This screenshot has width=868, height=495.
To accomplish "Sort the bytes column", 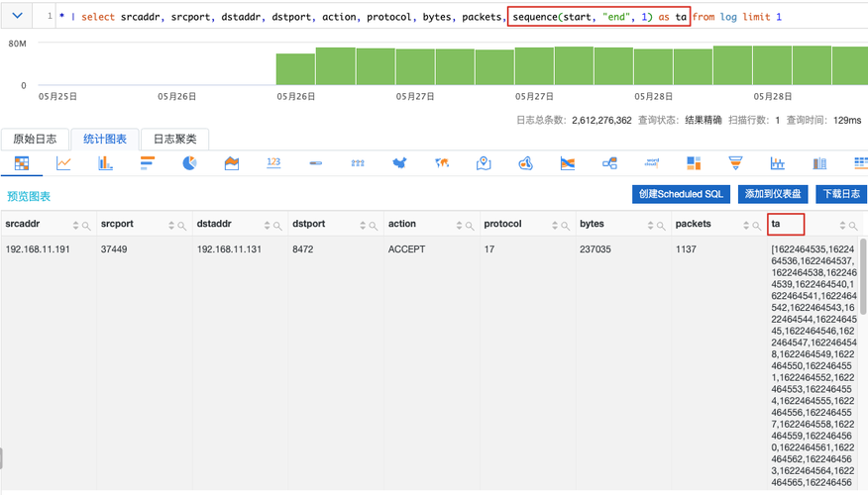I will (650, 226).
